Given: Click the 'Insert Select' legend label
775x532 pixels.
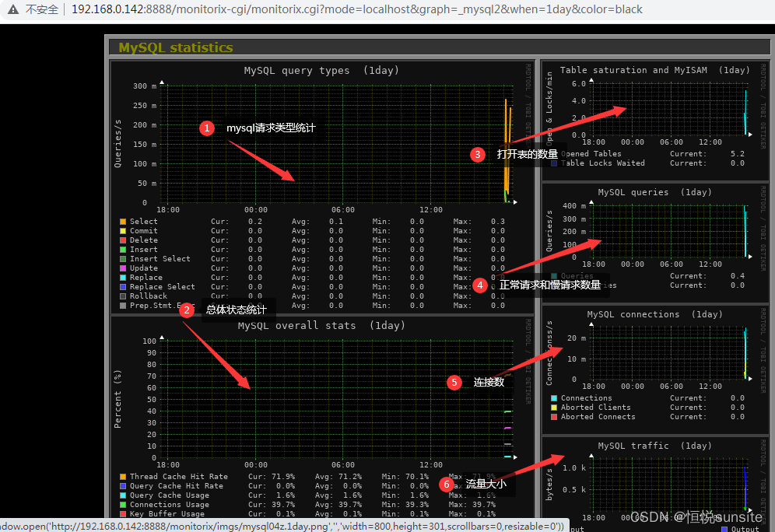Looking at the screenshot, I should pos(160,259).
